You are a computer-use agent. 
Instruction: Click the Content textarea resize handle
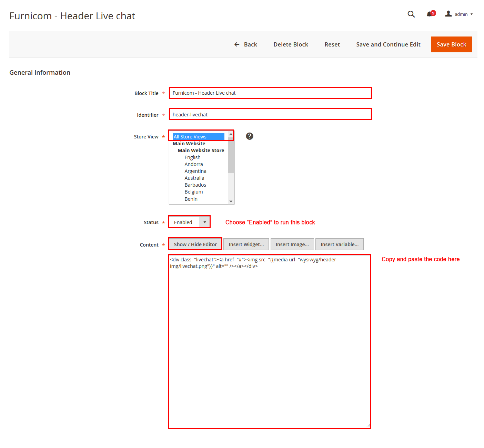tap(368, 426)
